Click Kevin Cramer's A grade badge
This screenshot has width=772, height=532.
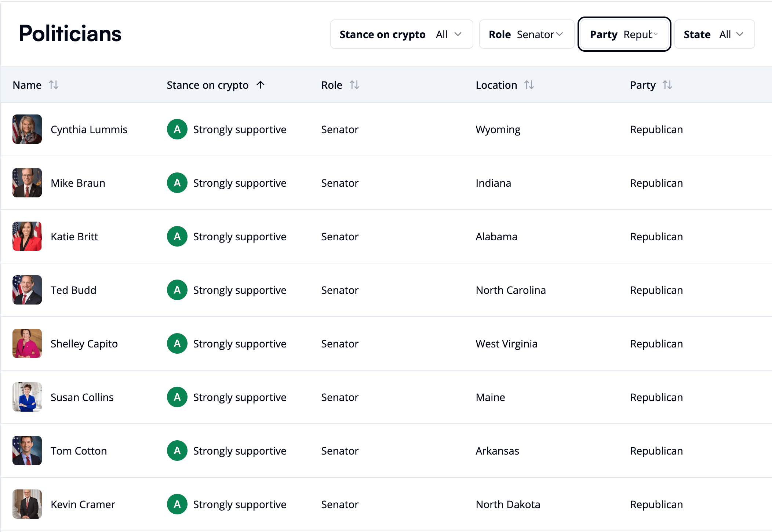coord(177,504)
